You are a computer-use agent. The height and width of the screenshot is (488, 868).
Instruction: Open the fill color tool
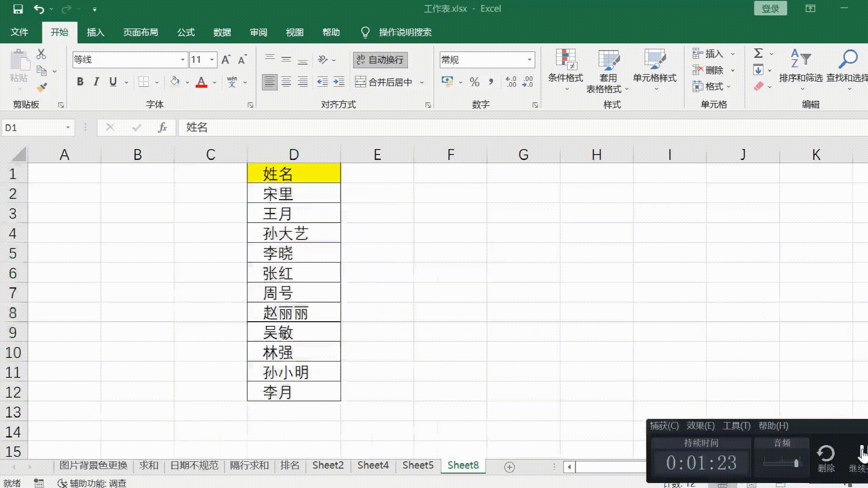coord(175,82)
